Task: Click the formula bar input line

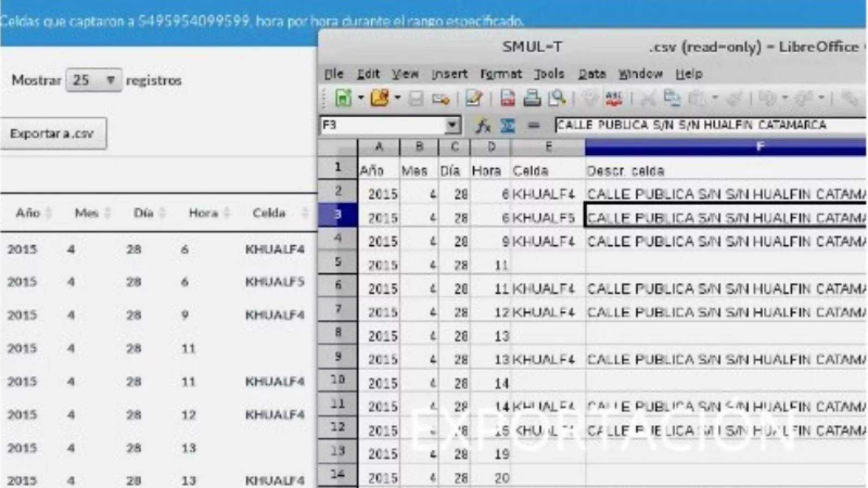Action: 705,125
